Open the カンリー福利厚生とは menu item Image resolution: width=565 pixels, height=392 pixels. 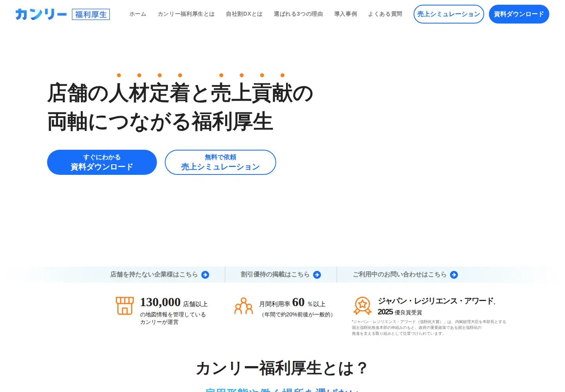186,14
